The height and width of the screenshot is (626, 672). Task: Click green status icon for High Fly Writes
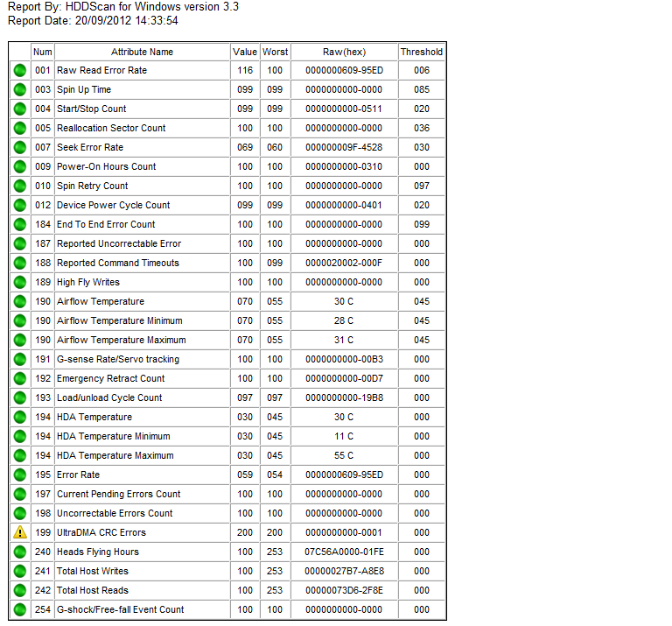pyautogui.click(x=20, y=282)
